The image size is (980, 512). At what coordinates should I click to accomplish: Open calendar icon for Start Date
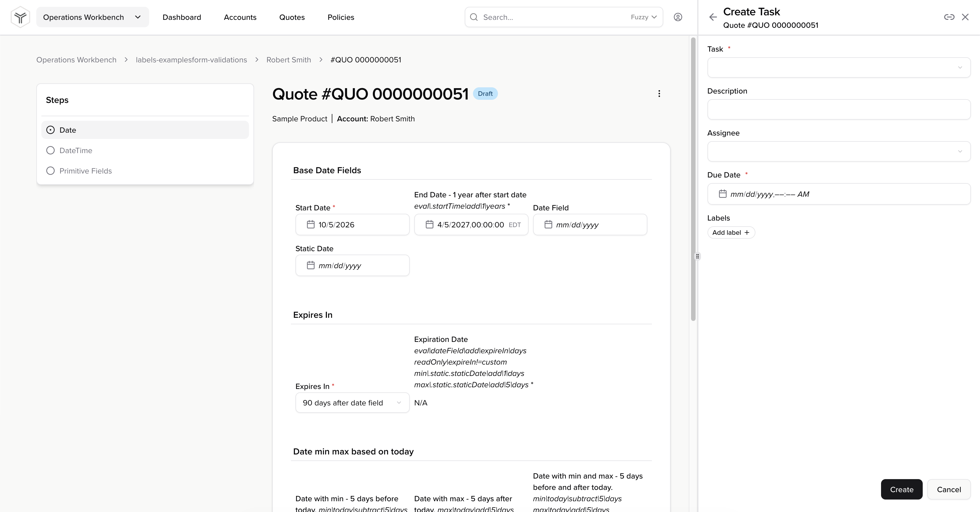[x=311, y=225]
